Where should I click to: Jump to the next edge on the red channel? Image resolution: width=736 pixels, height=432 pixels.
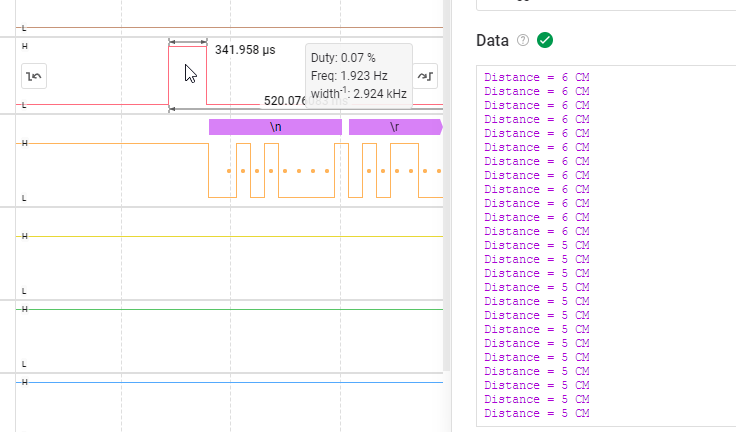[426, 76]
